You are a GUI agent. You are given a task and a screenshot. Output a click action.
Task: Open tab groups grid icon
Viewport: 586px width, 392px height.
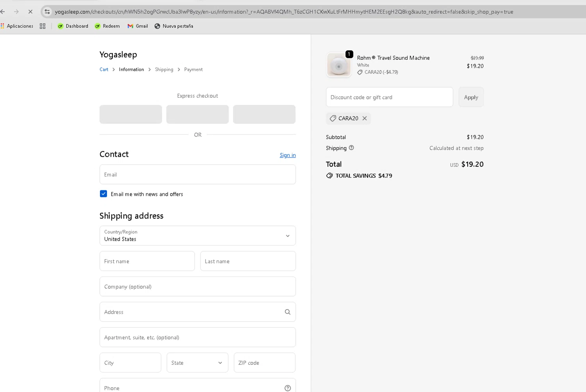tap(43, 26)
